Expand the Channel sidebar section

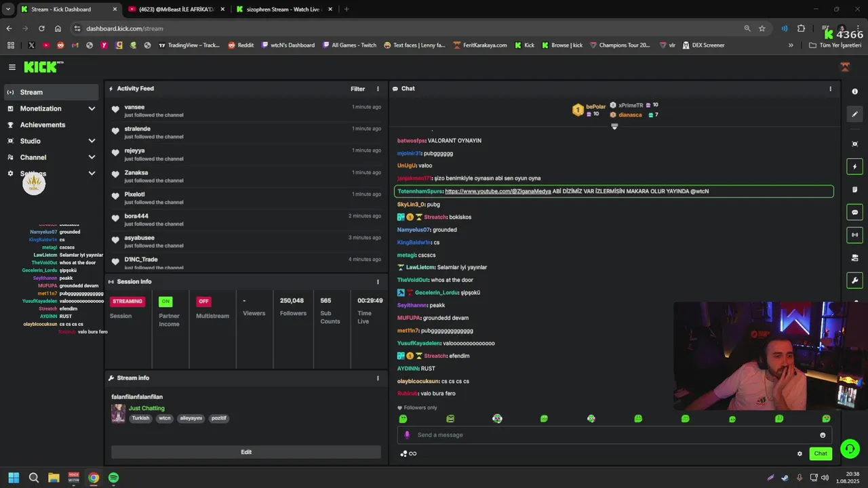(x=92, y=157)
